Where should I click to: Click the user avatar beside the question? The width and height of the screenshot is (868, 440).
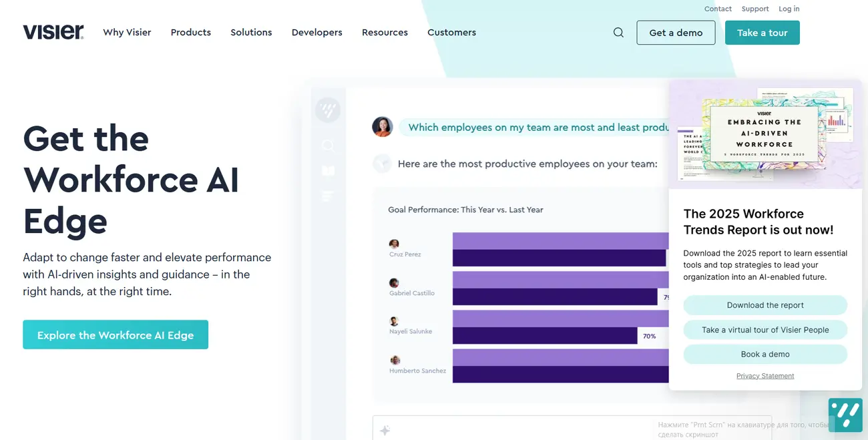pyautogui.click(x=383, y=127)
